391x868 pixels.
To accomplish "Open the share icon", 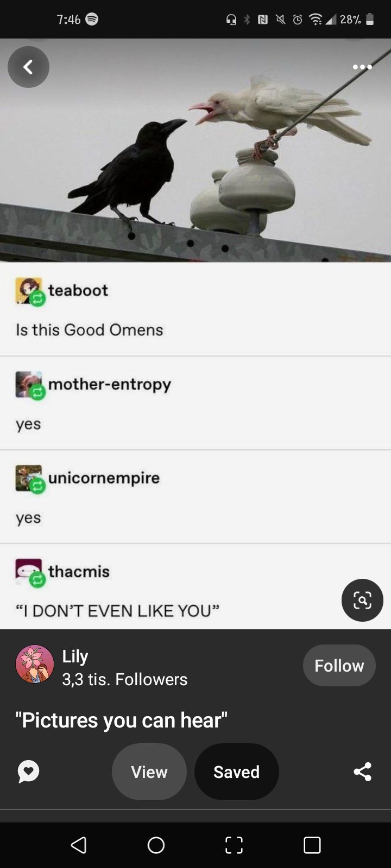I will pyautogui.click(x=362, y=771).
